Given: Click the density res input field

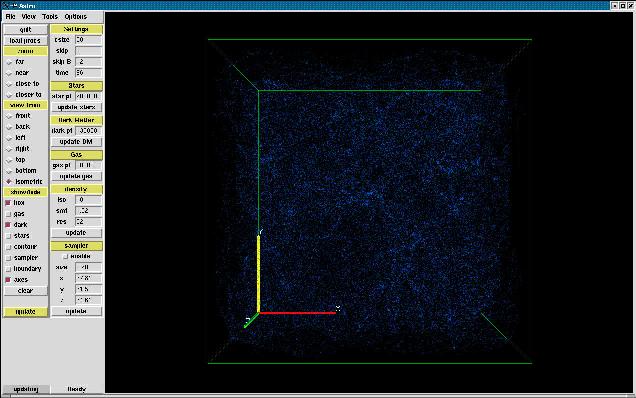Looking at the screenshot, I should pyautogui.click(x=88, y=222).
